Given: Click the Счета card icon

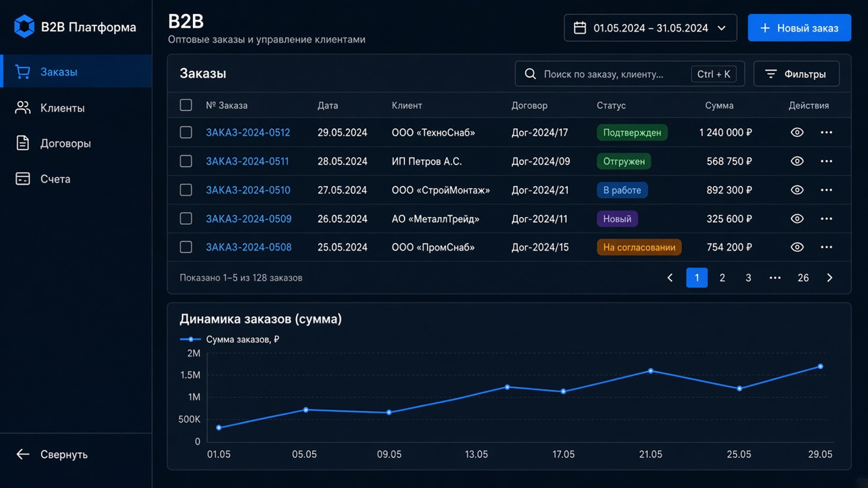Looking at the screenshot, I should [23, 179].
